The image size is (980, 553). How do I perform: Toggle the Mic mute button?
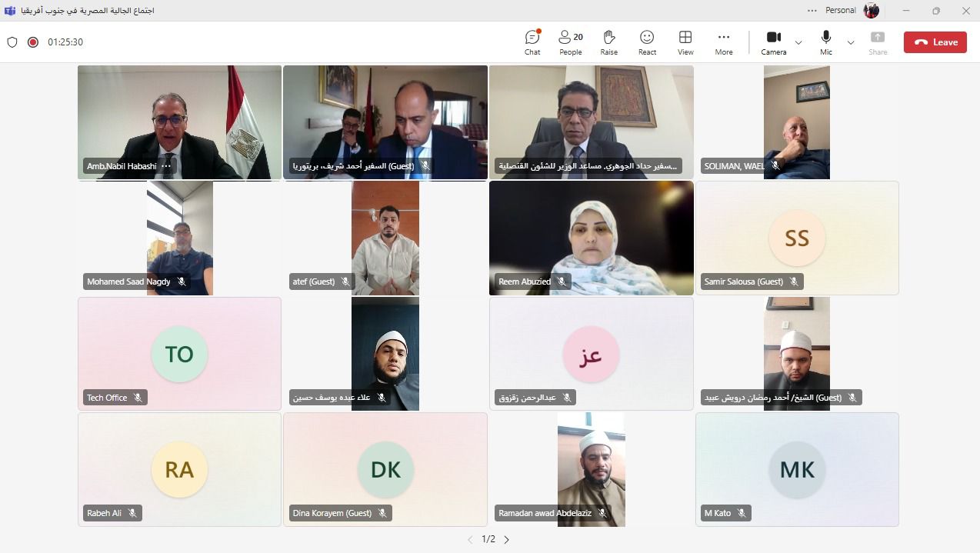[826, 42]
